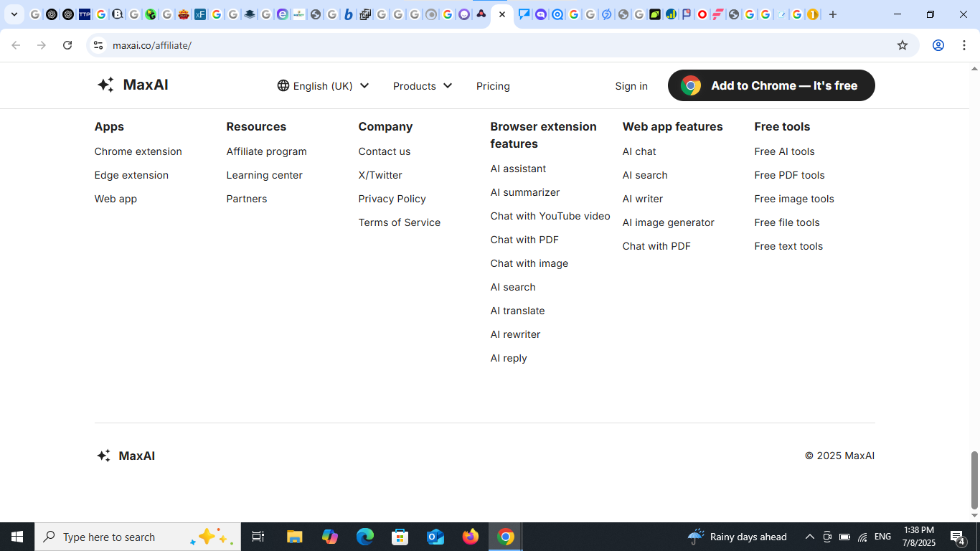
Task: Open the Partners link
Action: pyautogui.click(x=247, y=199)
